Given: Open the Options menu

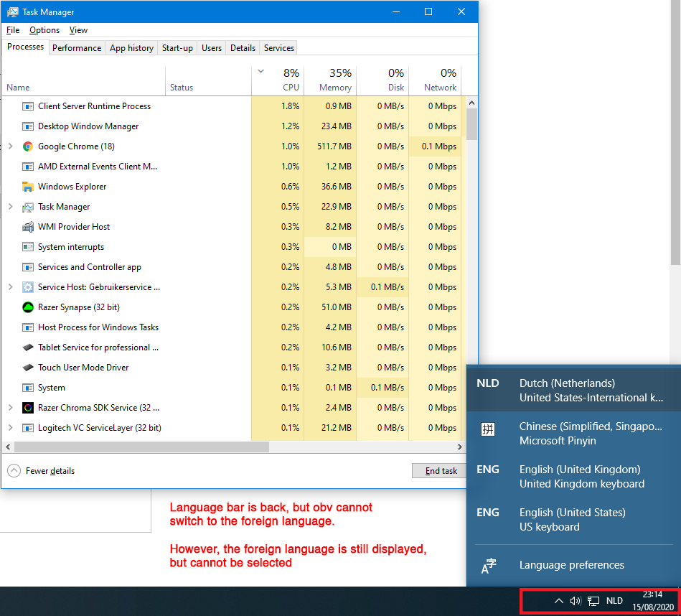Looking at the screenshot, I should 44,30.
